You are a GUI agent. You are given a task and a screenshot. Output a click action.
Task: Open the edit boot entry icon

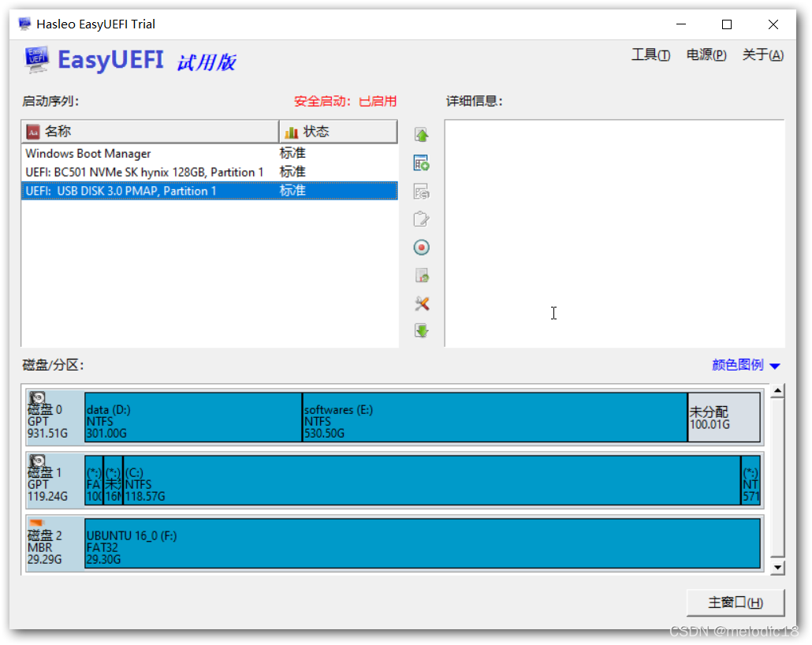click(x=422, y=191)
